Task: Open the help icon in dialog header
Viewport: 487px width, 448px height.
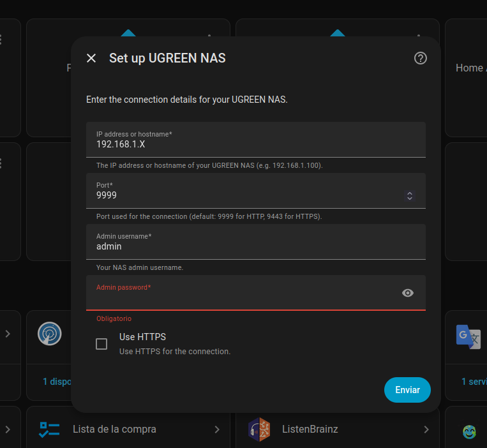Action: pos(420,58)
